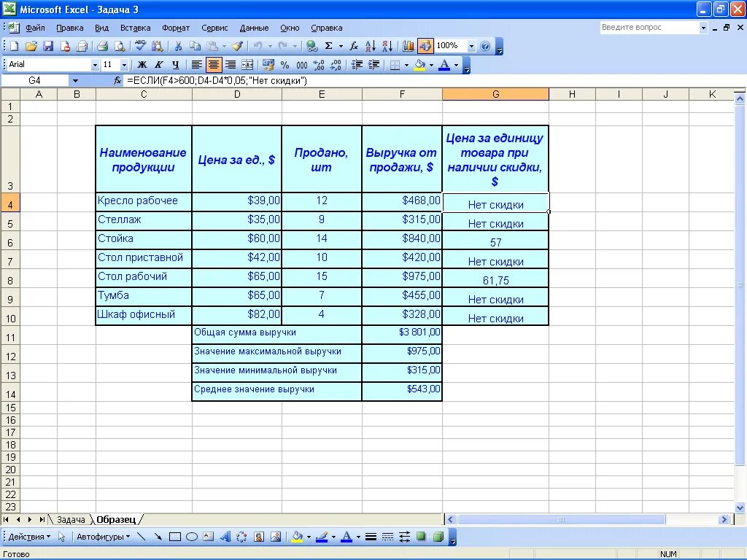Image resolution: width=747 pixels, height=560 pixels.
Task: Toggle 3-D style on the drawing toolbar
Action: (438, 537)
